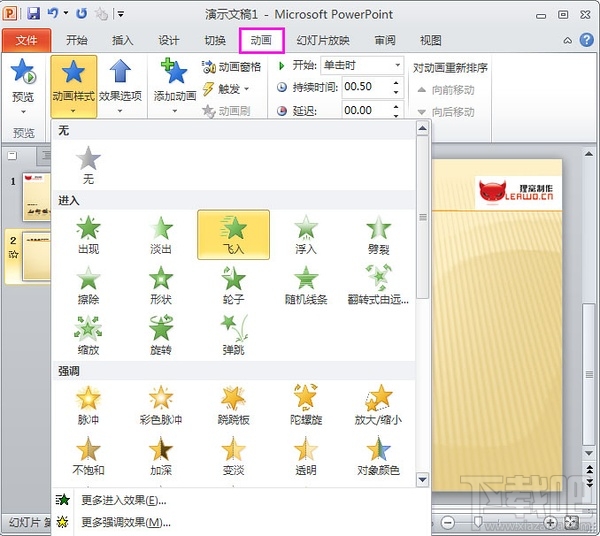Click 更多强调效果(M)... more emphasis effects

126,522
